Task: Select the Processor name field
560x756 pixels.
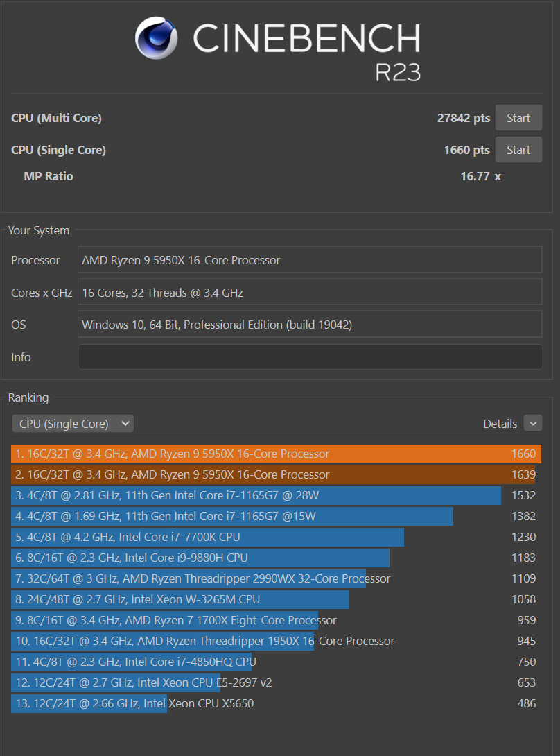Action: pos(310,260)
